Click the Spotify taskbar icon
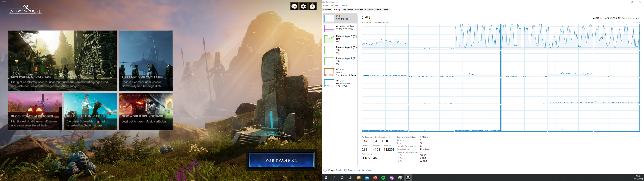644x181 pixels. click(383, 178)
